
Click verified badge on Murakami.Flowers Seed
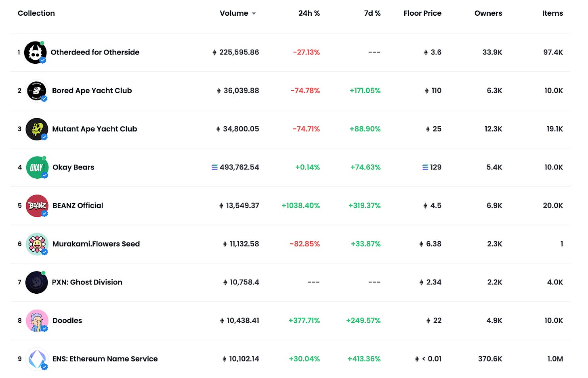point(45,252)
